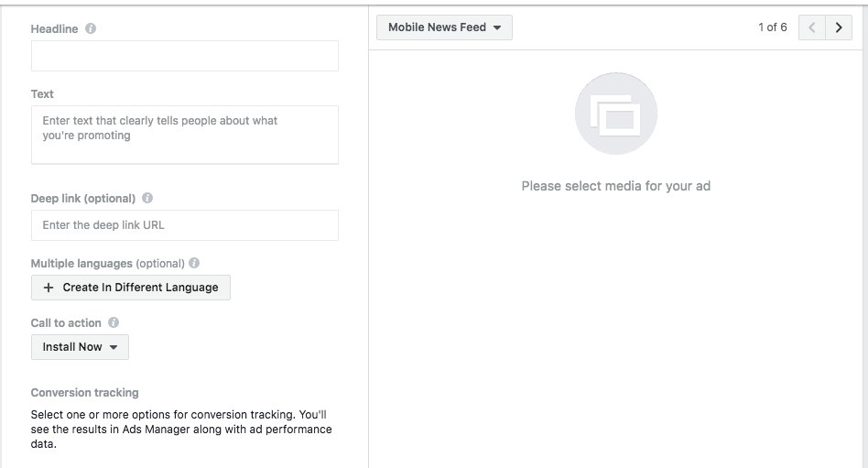The width and height of the screenshot is (868, 468).
Task: Click the Conversion tracking heading
Action: click(85, 393)
